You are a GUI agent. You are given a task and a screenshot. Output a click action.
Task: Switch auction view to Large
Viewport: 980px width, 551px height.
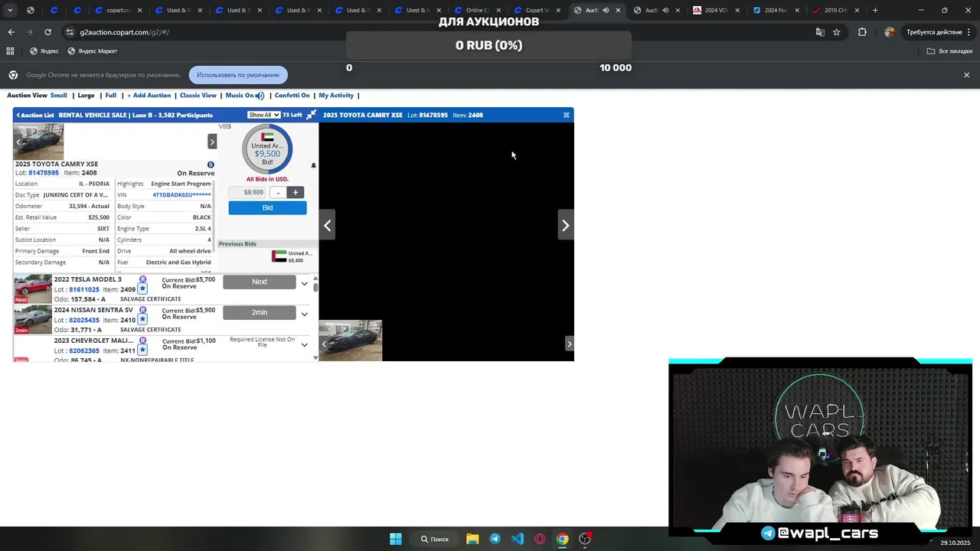pyautogui.click(x=86, y=96)
